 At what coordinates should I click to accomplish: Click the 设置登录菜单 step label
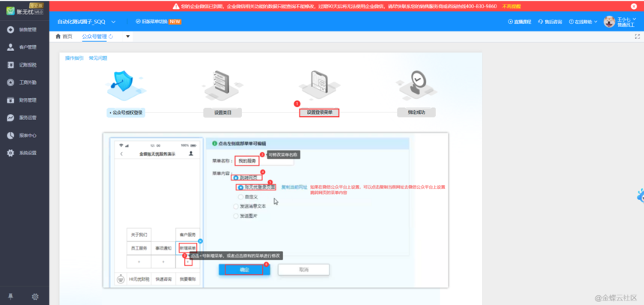tap(319, 112)
